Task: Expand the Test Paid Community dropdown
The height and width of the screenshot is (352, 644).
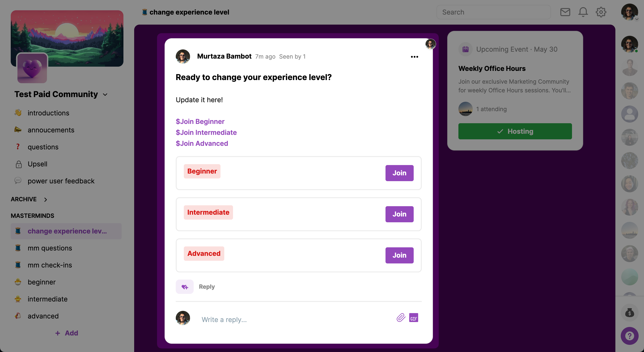Action: [105, 95]
